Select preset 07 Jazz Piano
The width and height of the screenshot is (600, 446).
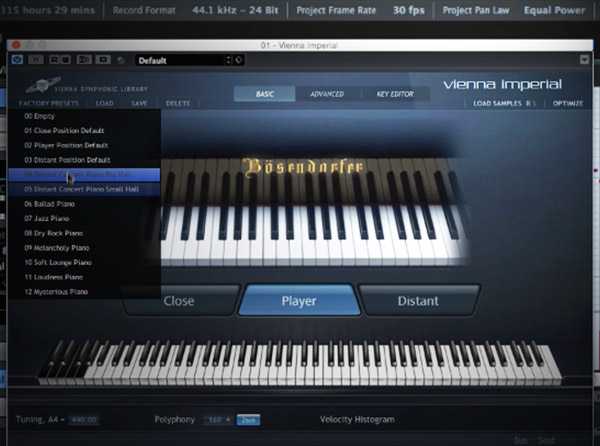(84, 218)
